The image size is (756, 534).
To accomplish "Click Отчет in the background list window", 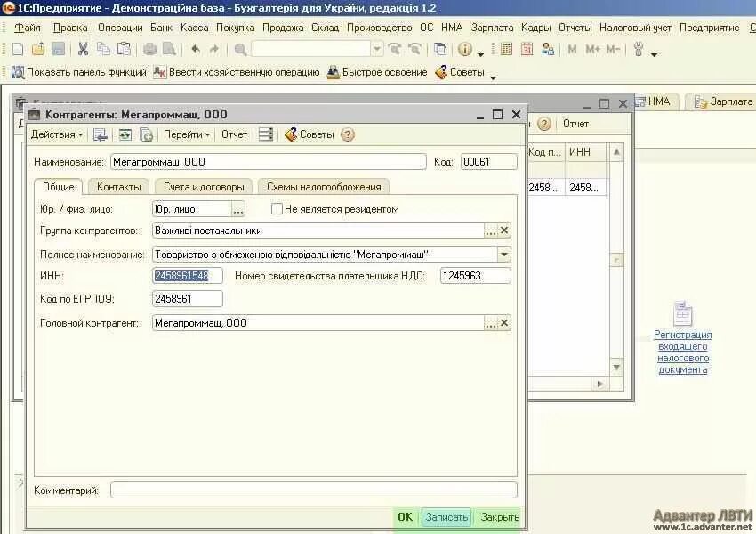I will [575, 124].
